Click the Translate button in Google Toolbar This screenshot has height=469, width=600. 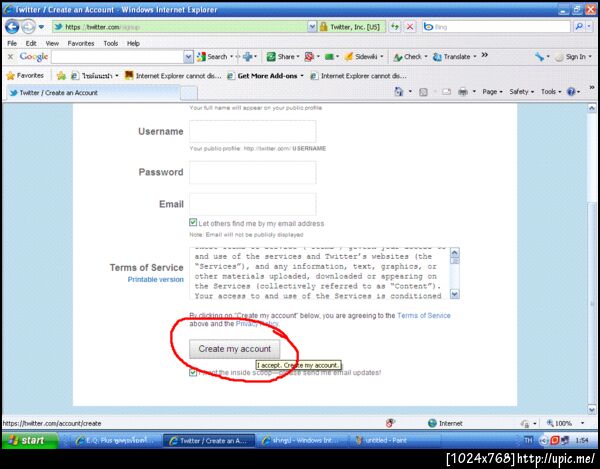point(452,57)
